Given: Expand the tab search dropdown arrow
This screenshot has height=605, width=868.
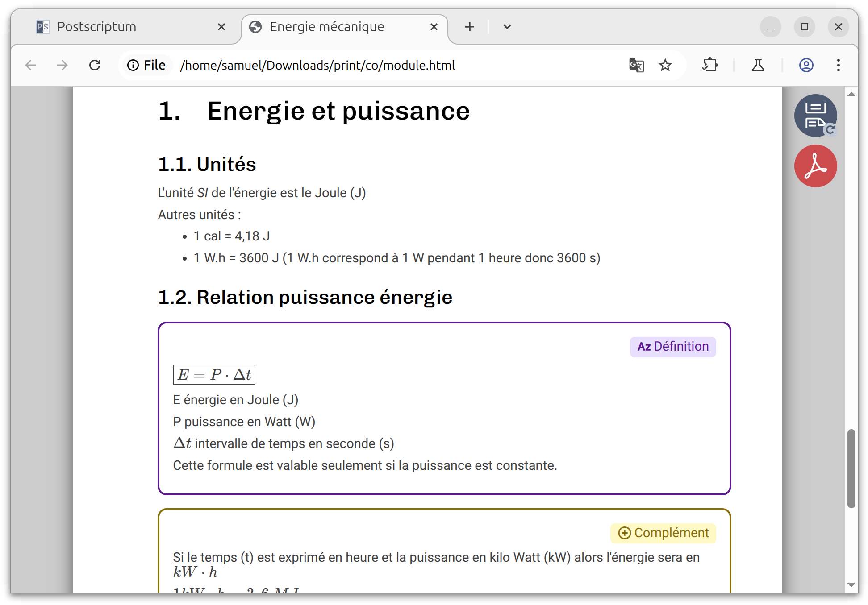Looking at the screenshot, I should 507,27.
